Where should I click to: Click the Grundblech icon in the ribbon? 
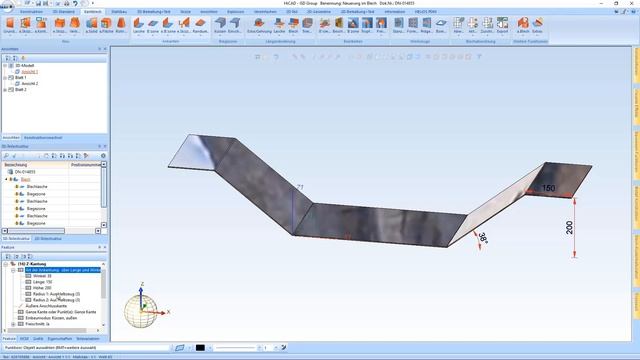(10, 23)
